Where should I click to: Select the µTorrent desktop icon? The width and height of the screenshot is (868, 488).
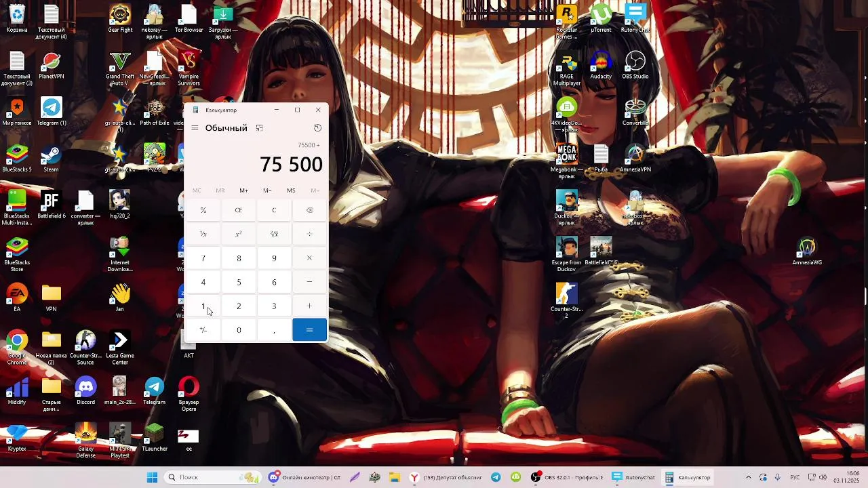pos(601,20)
